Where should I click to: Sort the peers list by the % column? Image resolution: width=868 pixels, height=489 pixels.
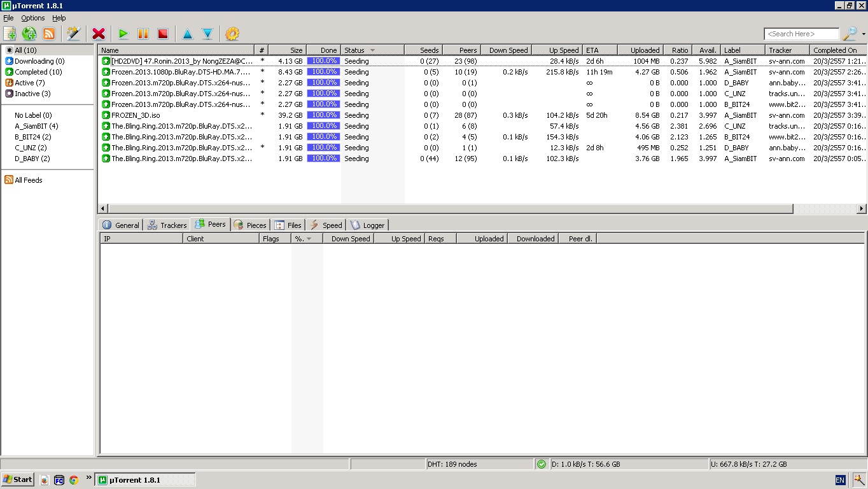[307, 239]
